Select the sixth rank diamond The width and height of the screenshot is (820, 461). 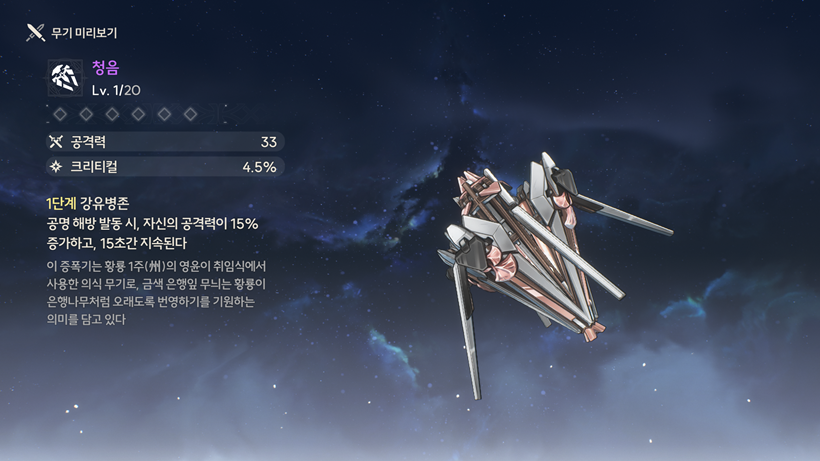[191, 114]
